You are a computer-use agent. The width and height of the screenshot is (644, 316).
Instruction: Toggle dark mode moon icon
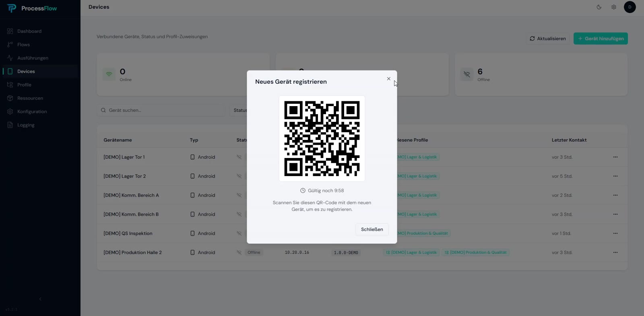pos(599,7)
